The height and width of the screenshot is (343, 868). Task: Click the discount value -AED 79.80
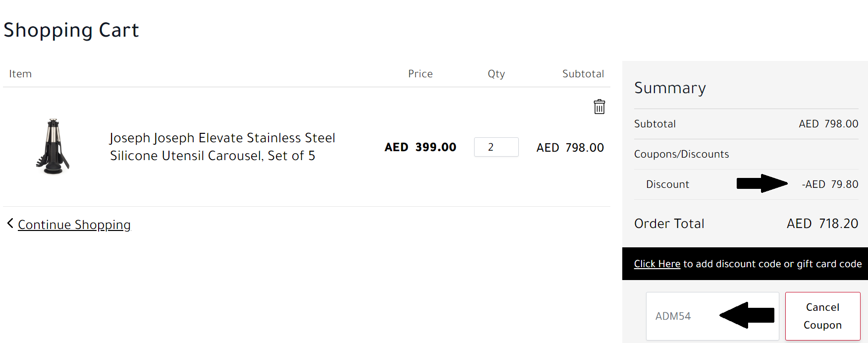830,184
